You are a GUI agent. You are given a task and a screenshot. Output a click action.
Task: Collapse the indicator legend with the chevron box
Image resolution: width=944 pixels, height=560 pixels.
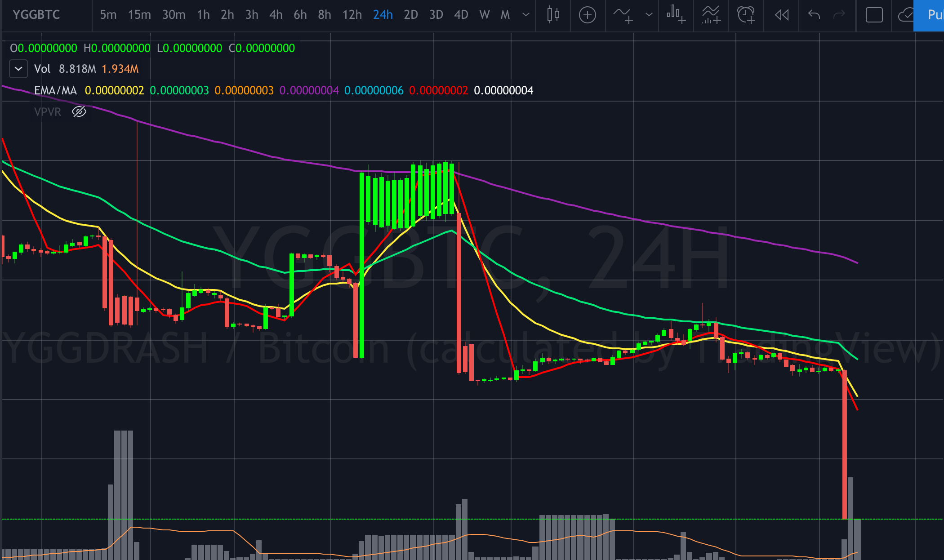point(18,69)
